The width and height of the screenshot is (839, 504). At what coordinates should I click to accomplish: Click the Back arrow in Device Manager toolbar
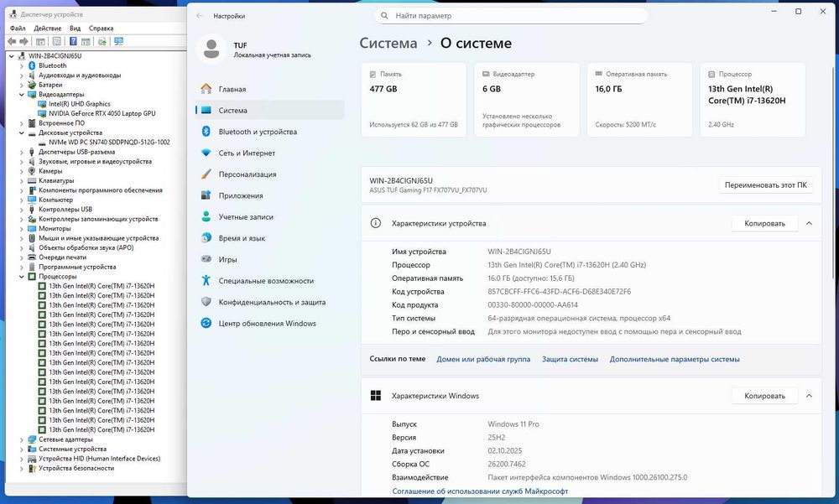click(12, 41)
